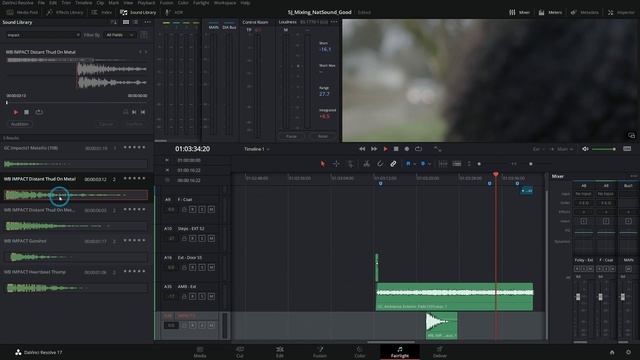Open the All Fields filter dropdown

click(x=120, y=35)
